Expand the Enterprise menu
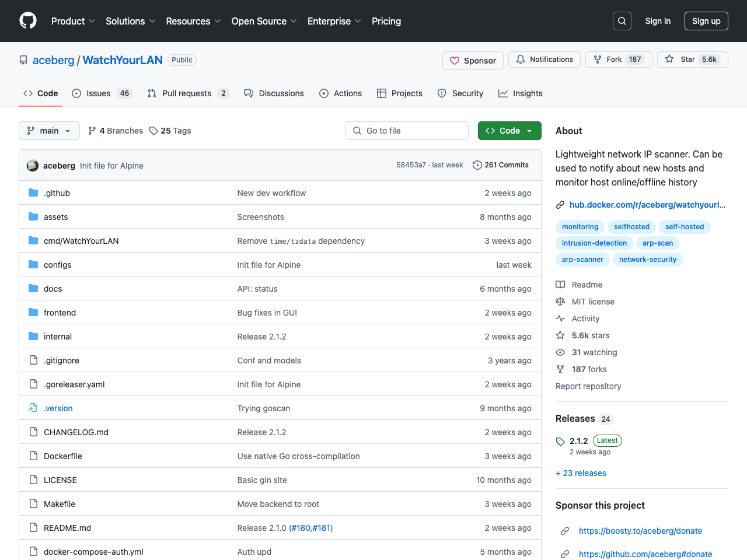The image size is (747, 560). (334, 21)
